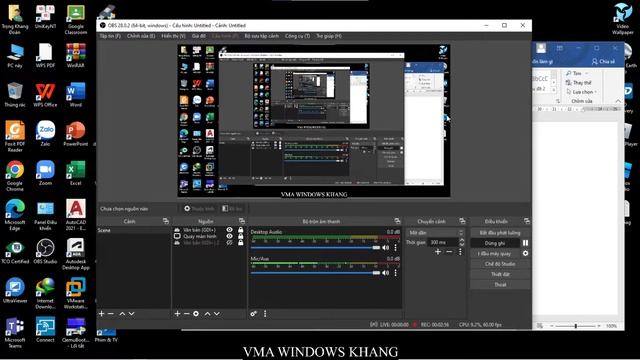The width and height of the screenshot is (640, 360).
Task: Add a new source in the Nguồn panel
Action: (177, 313)
